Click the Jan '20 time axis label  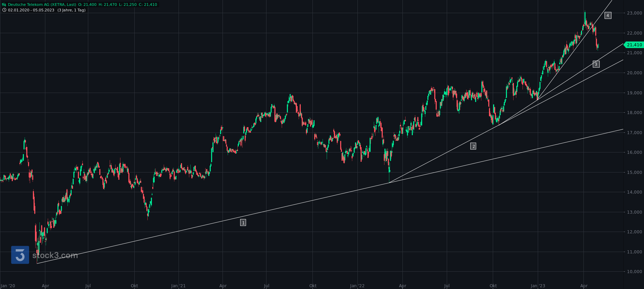click(8, 286)
